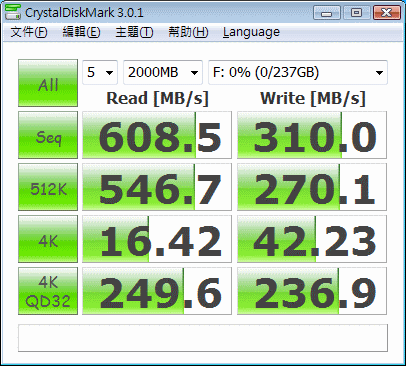Click the 512K write result 270.1
This screenshot has width=406, height=366.
click(x=312, y=187)
